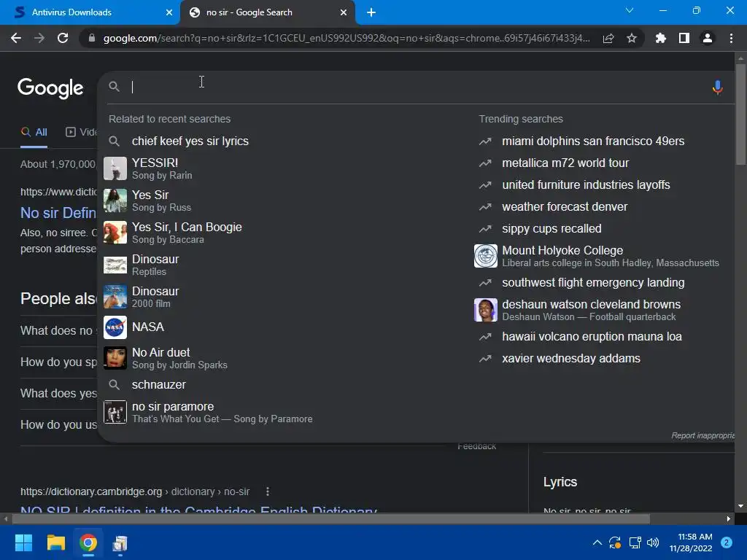Open the notification center badge

click(727, 542)
